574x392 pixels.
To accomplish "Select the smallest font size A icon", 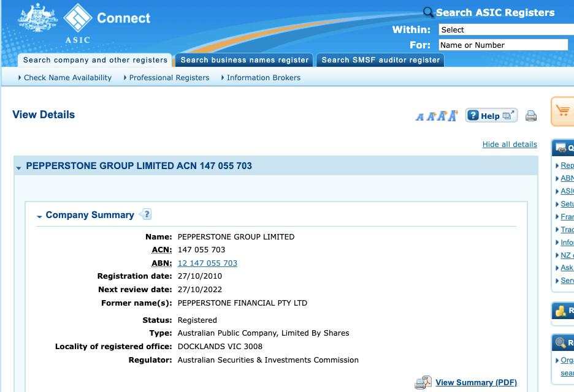I will tap(419, 117).
